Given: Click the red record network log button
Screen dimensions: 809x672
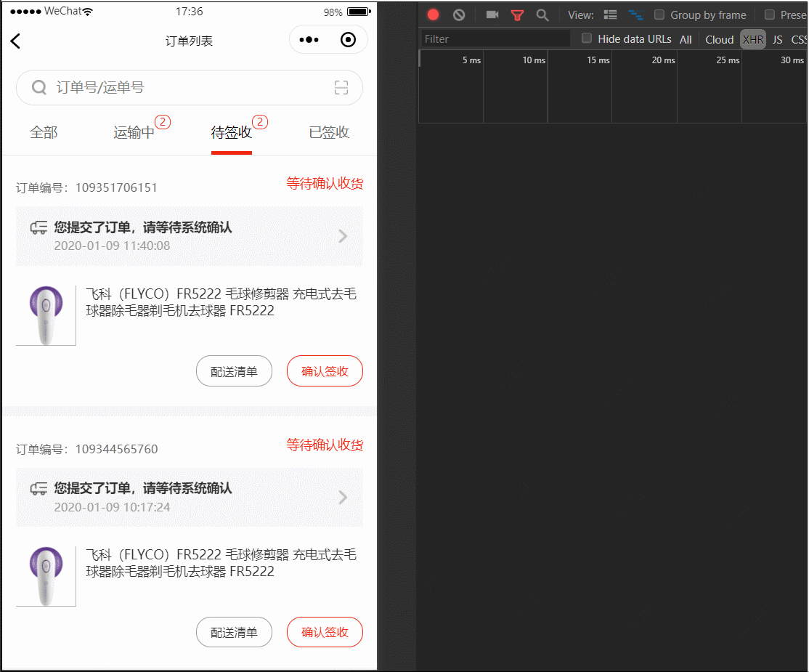Looking at the screenshot, I should tap(433, 15).
